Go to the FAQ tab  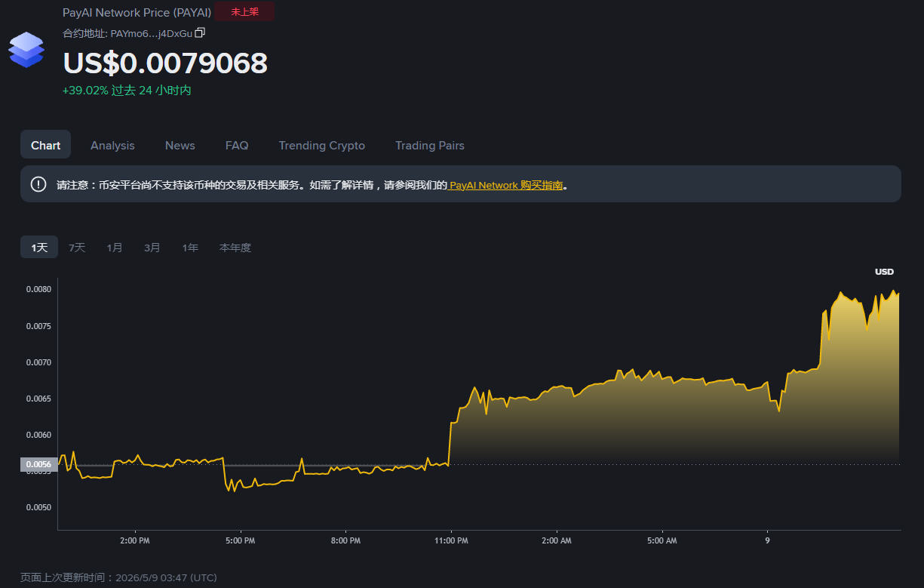click(237, 145)
